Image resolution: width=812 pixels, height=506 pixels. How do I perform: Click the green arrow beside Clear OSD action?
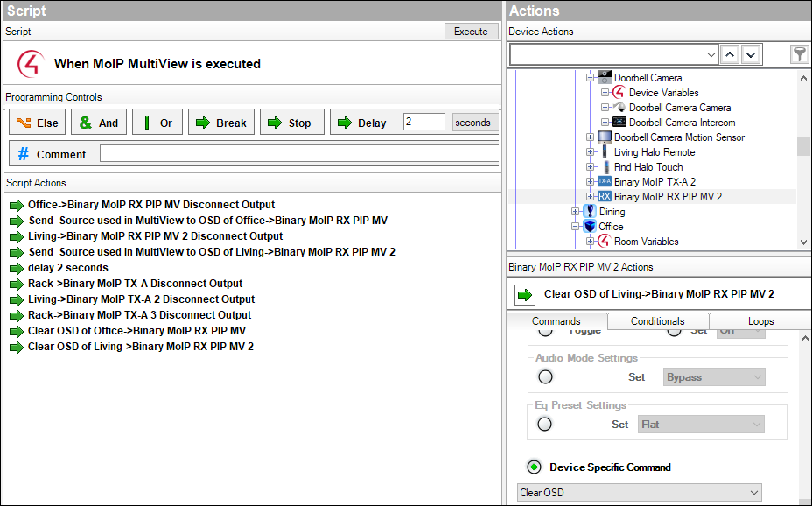pos(524,294)
